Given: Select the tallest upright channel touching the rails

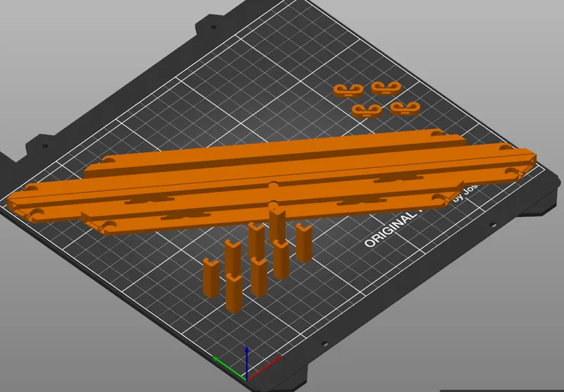Looking at the screenshot, I should pos(277,225).
